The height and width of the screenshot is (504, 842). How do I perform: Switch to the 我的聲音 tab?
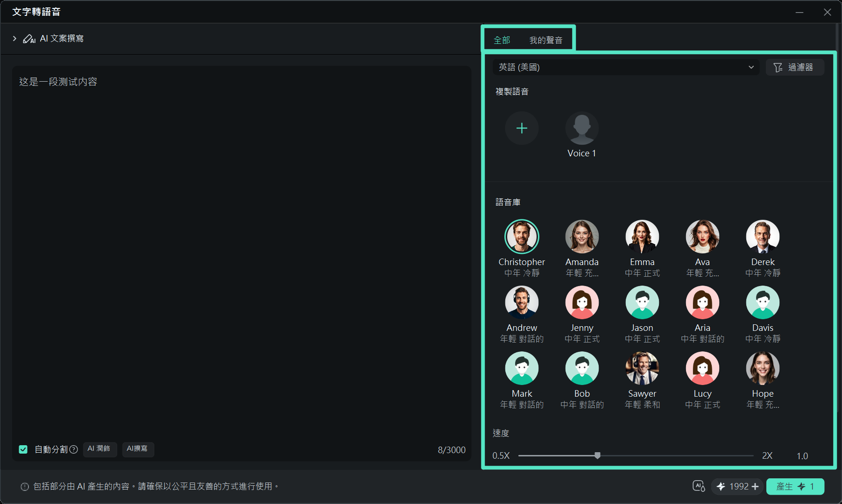click(x=546, y=40)
